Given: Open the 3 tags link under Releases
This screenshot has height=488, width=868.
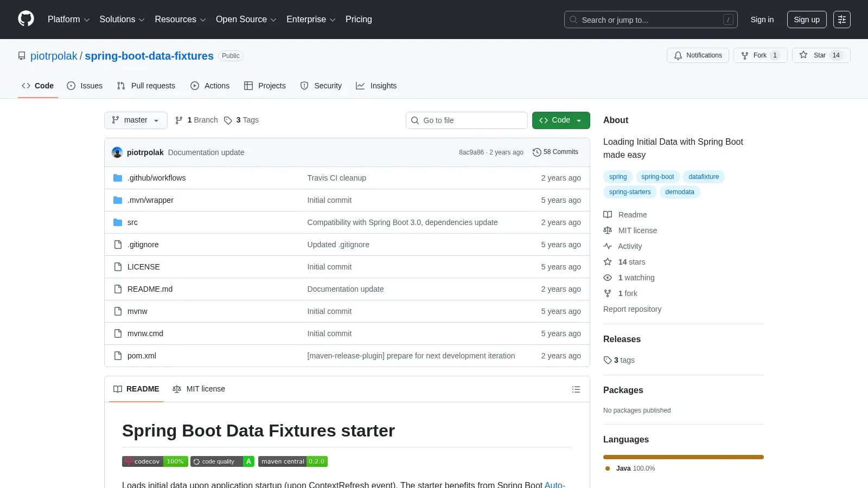Looking at the screenshot, I should [x=619, y=360].
